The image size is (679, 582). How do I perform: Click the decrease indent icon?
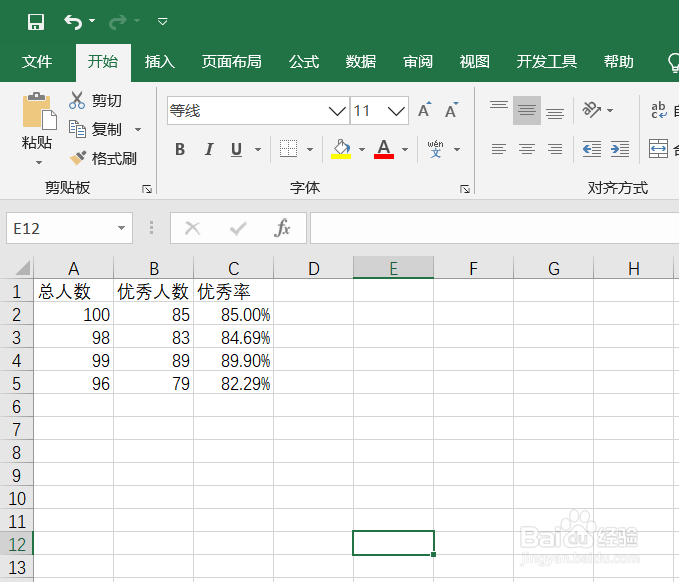coord(592,149)
